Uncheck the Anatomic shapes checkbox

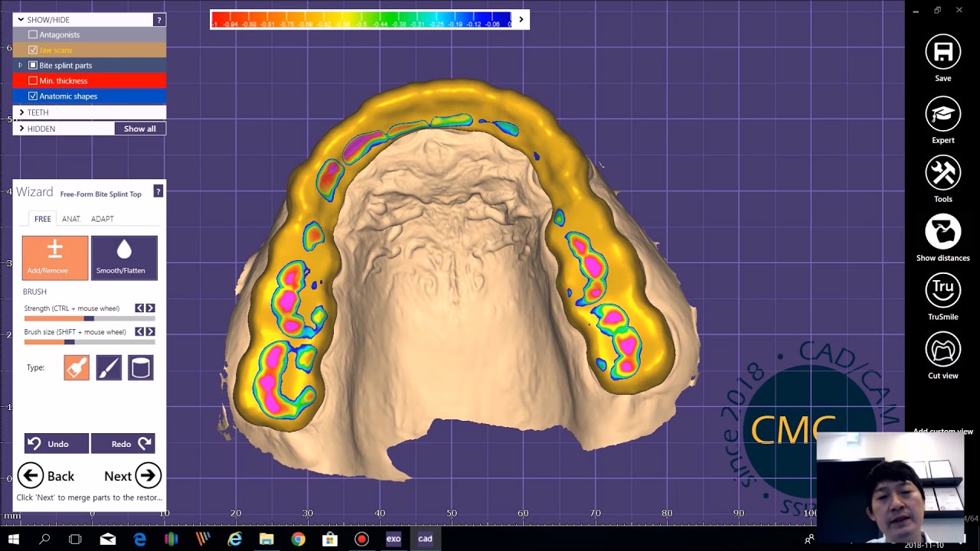(33, 96)
